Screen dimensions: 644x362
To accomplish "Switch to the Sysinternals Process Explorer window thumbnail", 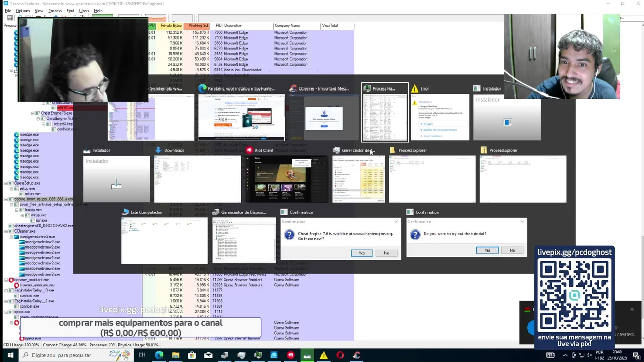I will [151, 117].
